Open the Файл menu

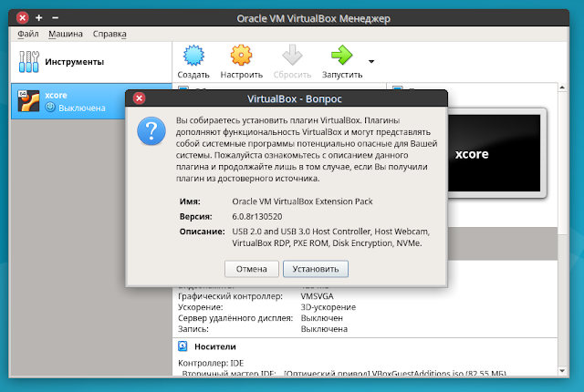point(28,34)
